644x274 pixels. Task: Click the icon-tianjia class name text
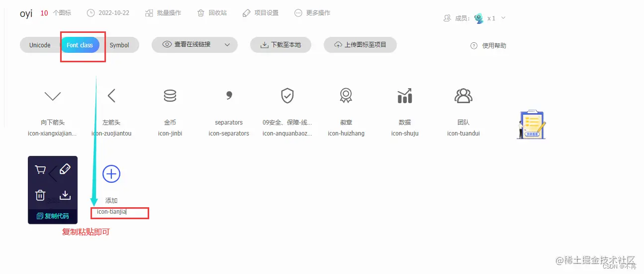(x=112, y=212)
